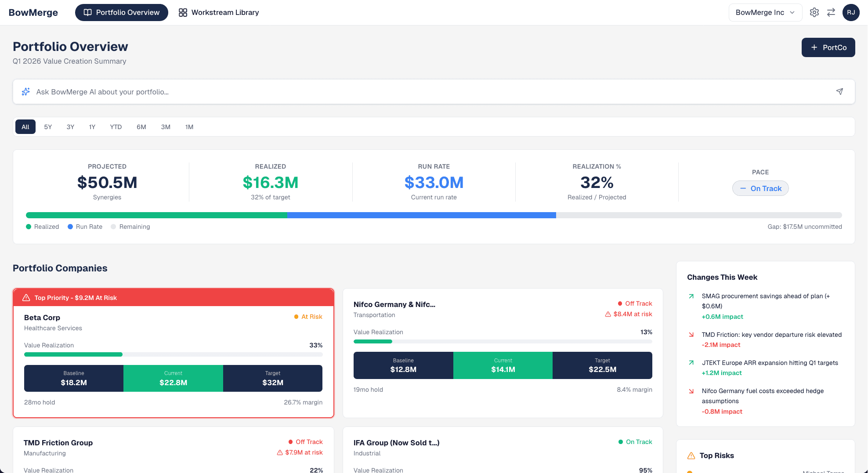The width and height of the screenshot is (868, 473).
Task: Click the send icon in the AI prompt field
Action: [x=839, y=91]
